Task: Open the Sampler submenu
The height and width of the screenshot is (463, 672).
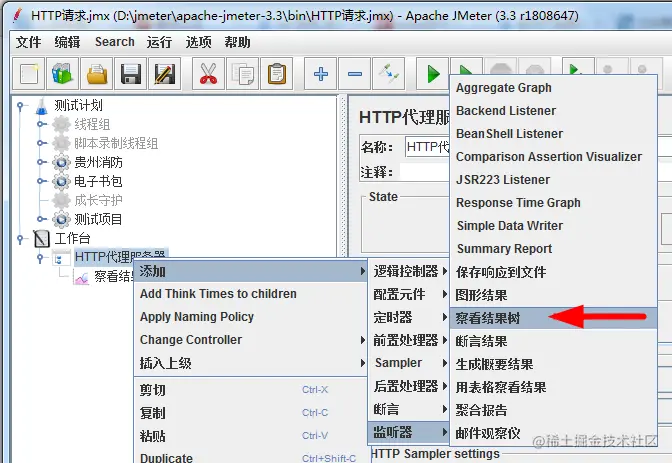Action: 409,363
